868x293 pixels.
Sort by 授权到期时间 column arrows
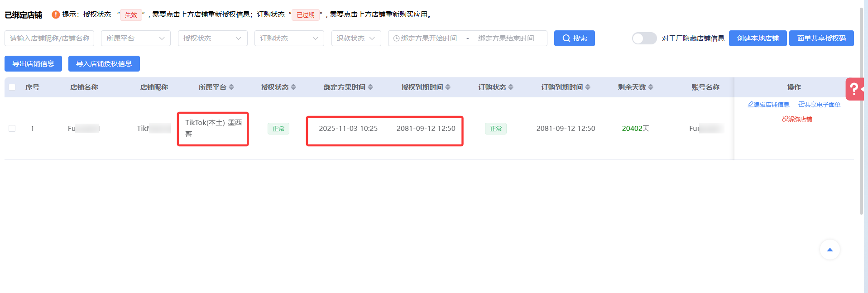pyautogui.click(x=448, y=87)
